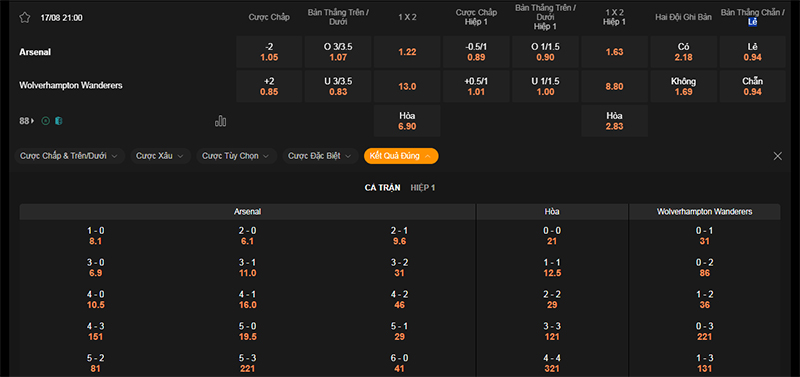
Task: Expand the Cược Xấu dropdown
Action: (x=161, y=156)
